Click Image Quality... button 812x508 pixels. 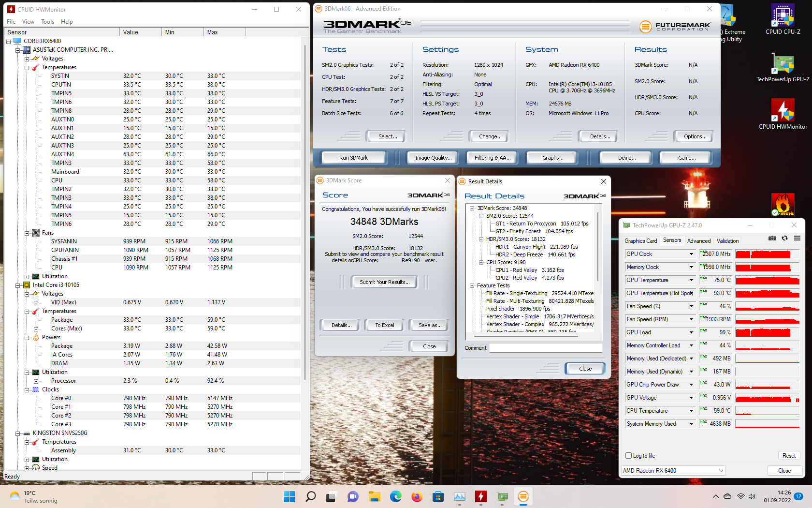pos(433,158)
